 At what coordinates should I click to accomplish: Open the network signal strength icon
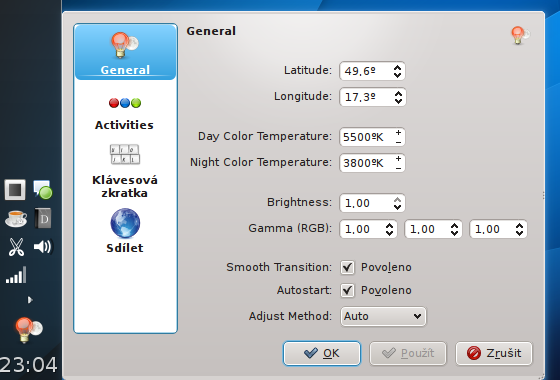(x=16, y=275)
